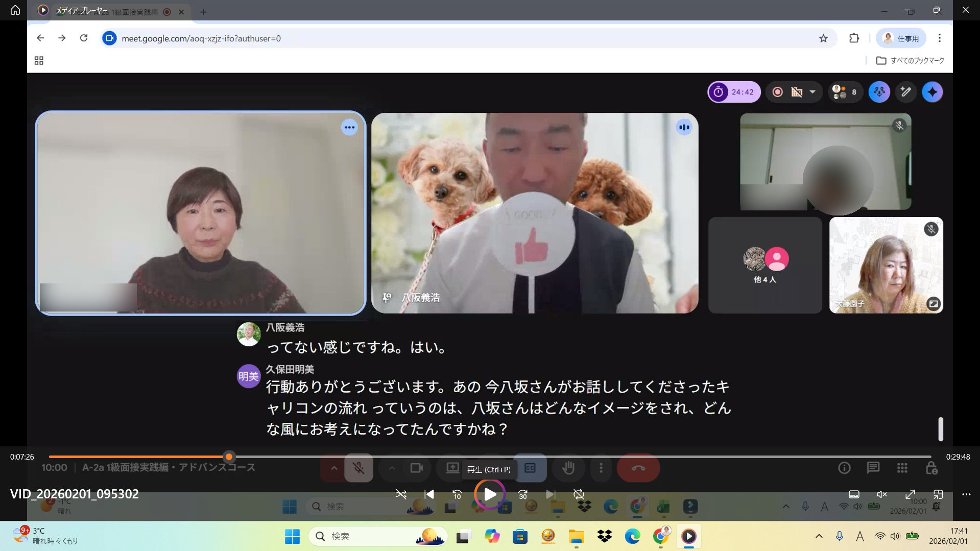Click the seek bar position handle
Image resolution: width=980 pixels, height=551 pixels.
(x=229, y=457)
